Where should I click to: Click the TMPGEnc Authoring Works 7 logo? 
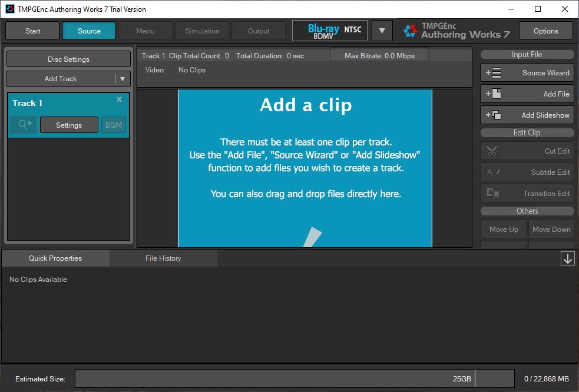456,31
